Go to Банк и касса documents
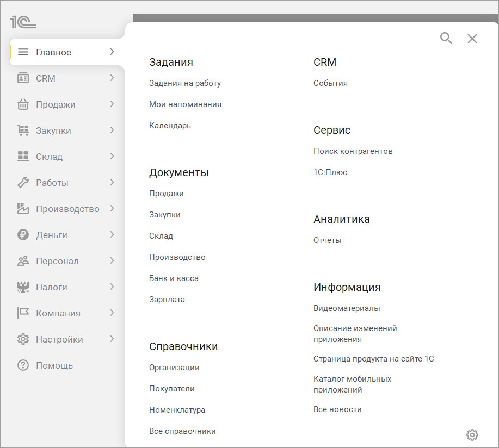 point(174,278)
